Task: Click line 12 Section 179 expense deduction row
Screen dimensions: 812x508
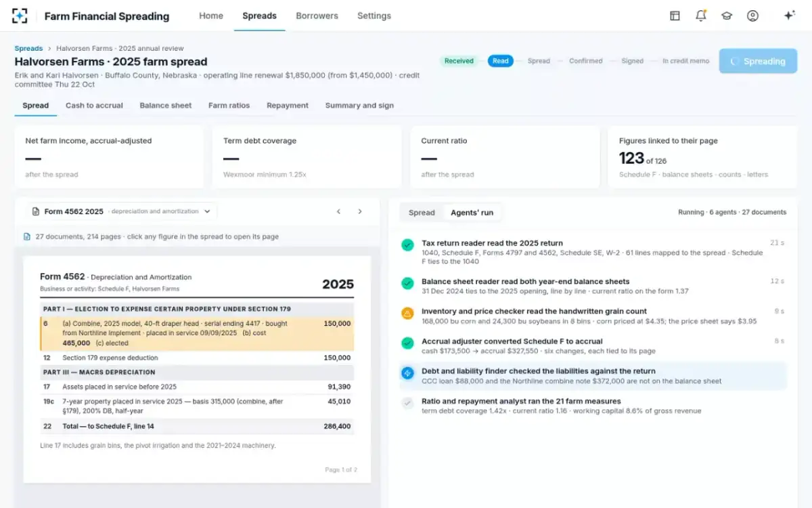Action: (197, 358)
